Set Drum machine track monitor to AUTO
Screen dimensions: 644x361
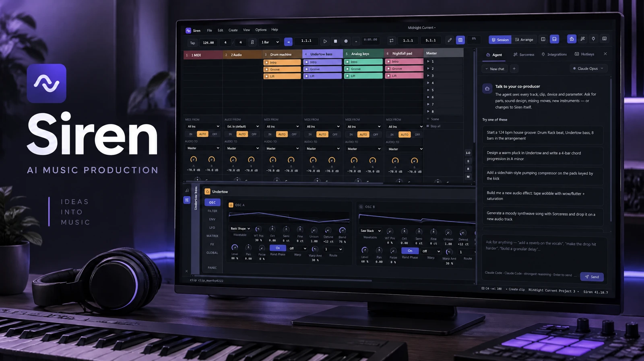(282, 134)
